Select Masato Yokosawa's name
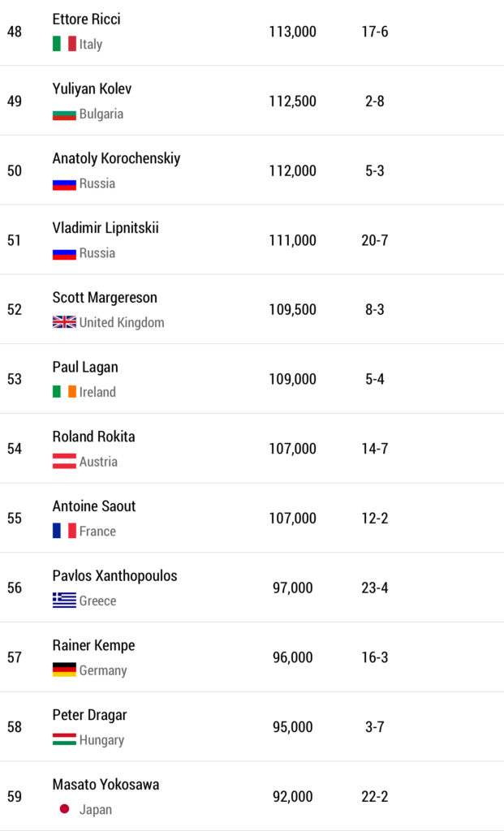This screenshot has width=504, height=831. coord(106,785)
